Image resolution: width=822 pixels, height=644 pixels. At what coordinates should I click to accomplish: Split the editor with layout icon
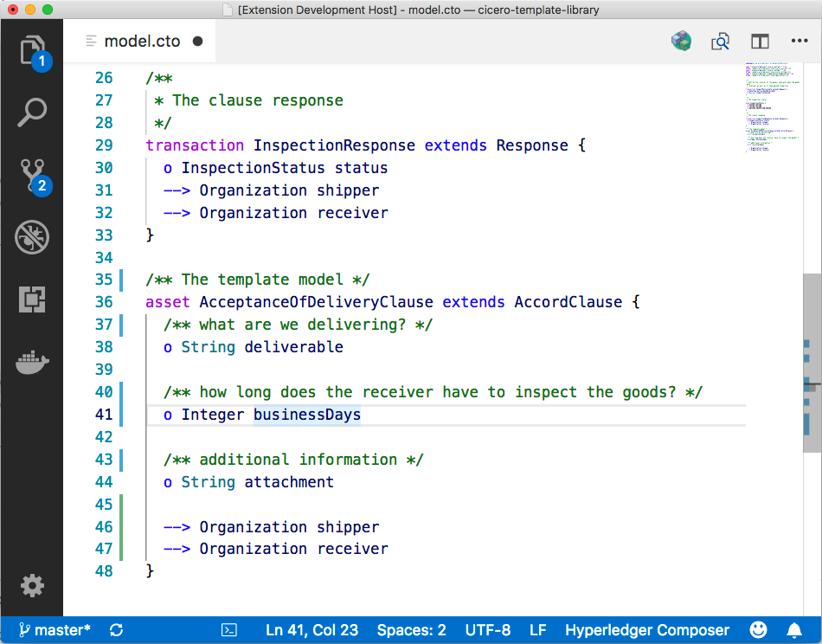(760, 41)
